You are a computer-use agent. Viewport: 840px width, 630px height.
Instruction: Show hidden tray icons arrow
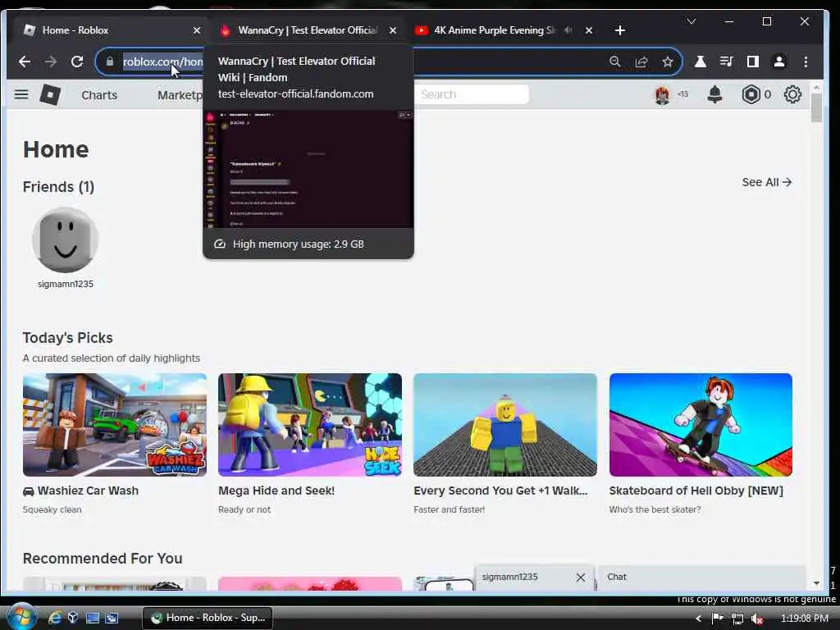point(699,619)
